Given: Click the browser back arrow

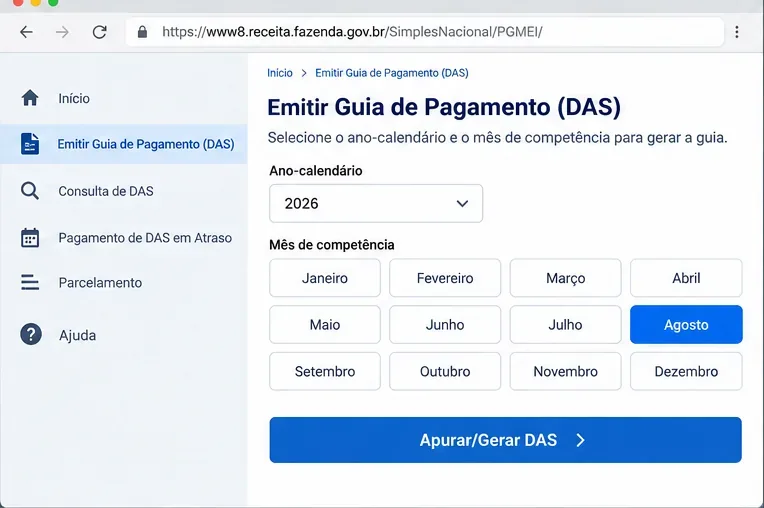Looking at the screenshot, I should coord(26,32).
